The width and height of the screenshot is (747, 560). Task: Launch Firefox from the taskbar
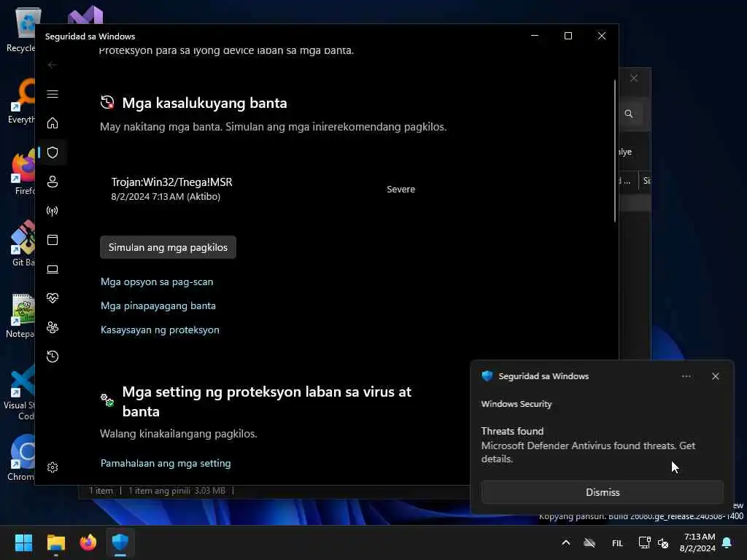88,542
